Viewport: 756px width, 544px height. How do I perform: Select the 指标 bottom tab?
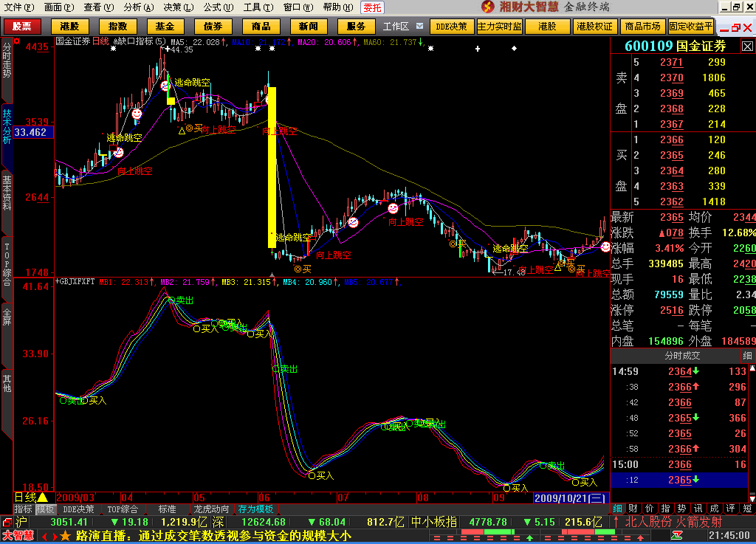[24, 509]
